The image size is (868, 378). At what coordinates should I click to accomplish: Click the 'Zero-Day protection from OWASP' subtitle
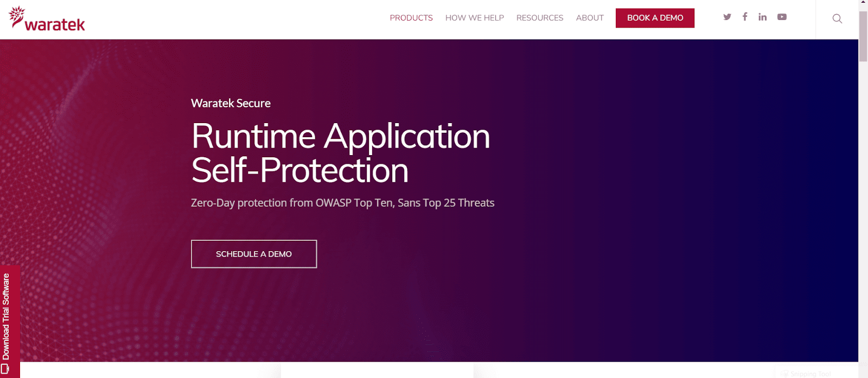click(343, 203)
